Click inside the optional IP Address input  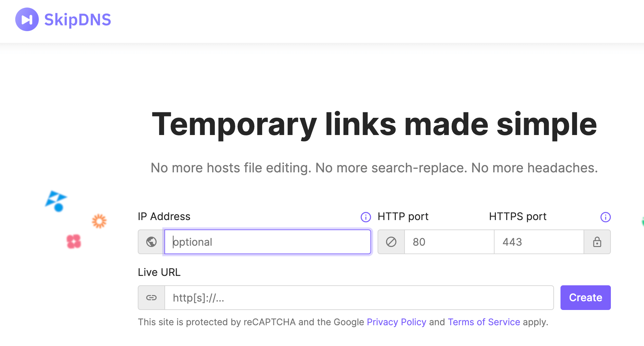[x=266, y=241]
